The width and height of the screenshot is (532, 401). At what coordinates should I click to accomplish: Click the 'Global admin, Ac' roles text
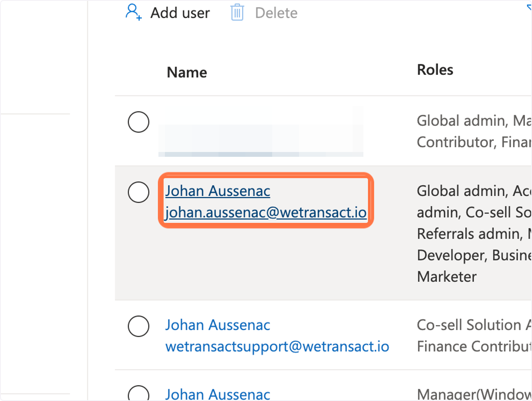(x=474, y=191)
